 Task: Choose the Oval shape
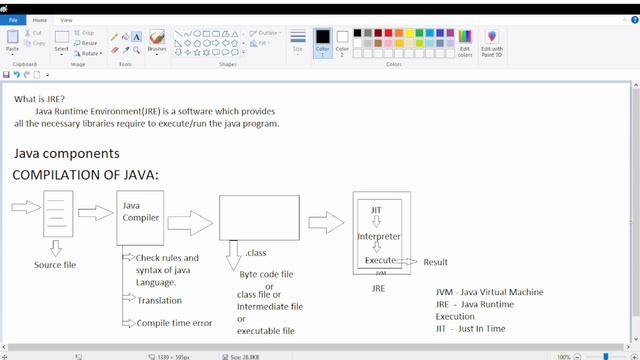(x=197, y=34)
